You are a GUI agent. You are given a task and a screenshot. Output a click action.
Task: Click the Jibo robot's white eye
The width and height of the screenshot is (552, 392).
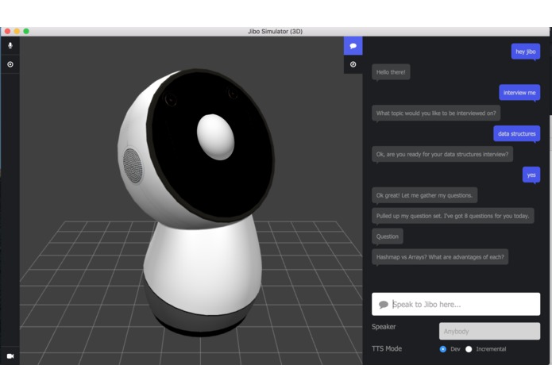click(x=215, y=136)
